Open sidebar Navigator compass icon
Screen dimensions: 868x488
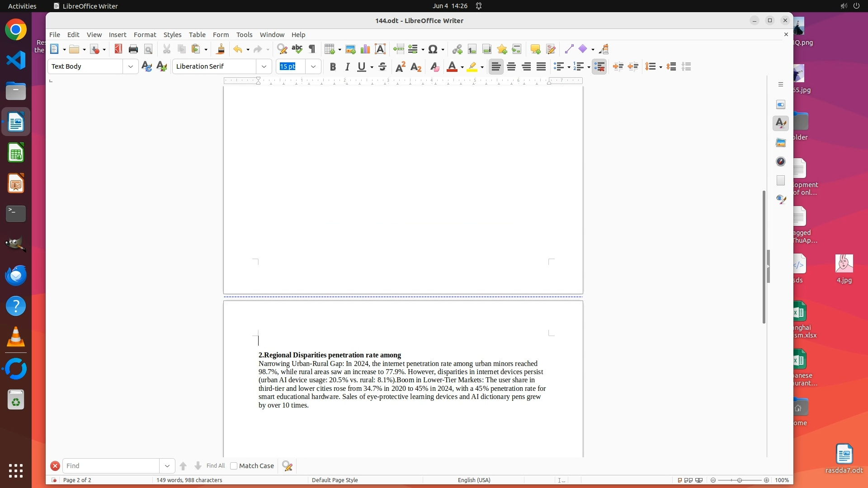780,161
